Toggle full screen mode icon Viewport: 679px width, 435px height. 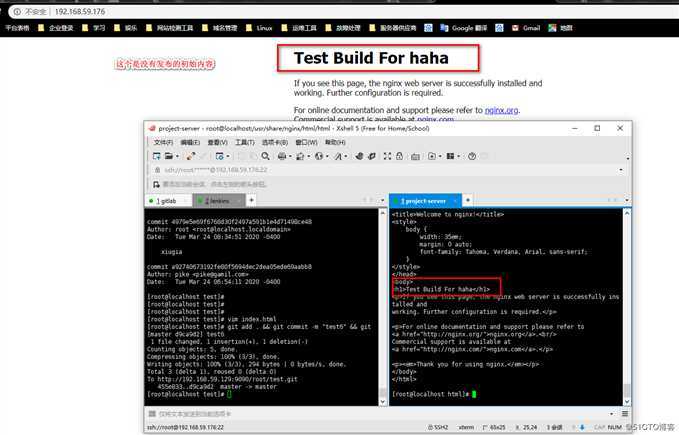[x=387, y=156]
